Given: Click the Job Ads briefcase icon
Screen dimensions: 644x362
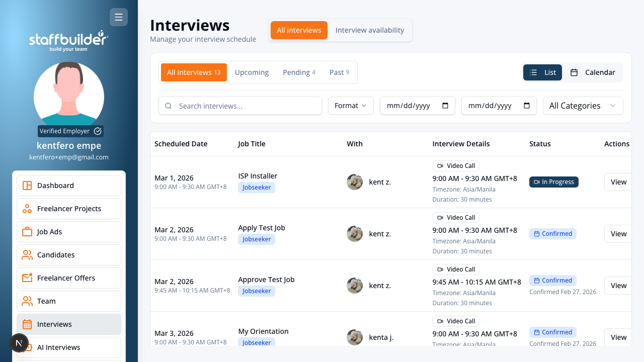Looking at the screenshot, I should 27,232.
